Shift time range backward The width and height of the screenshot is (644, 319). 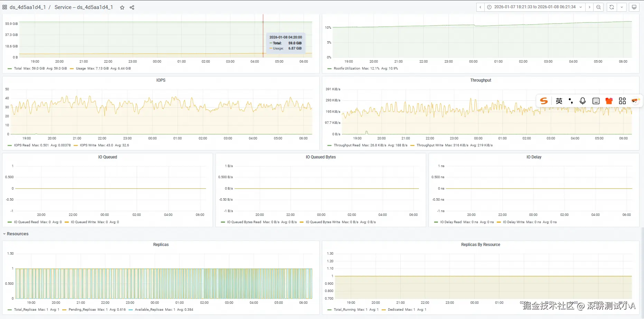tap(480, 7)
